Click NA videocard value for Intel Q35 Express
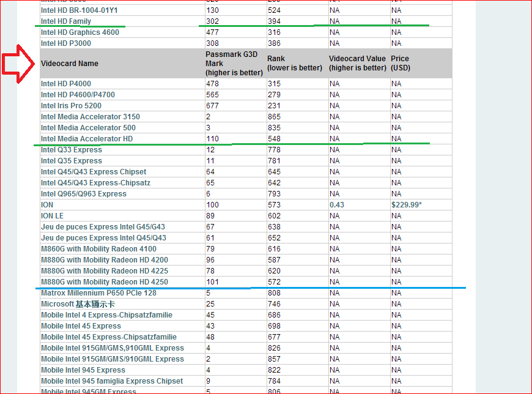The image size is (532, 394). 334,160
